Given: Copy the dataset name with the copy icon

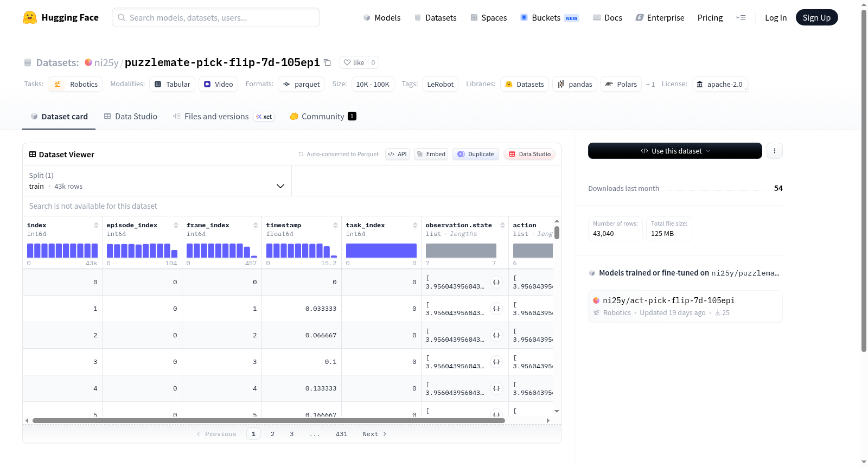Looking at the screenshot, I should [327, 62].
